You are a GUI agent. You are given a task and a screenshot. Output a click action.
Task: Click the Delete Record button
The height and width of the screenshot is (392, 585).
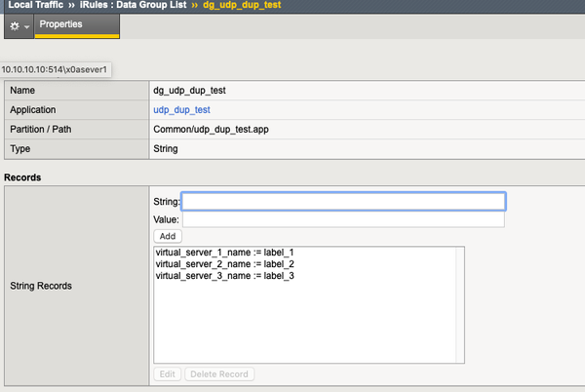coord(219,374)
